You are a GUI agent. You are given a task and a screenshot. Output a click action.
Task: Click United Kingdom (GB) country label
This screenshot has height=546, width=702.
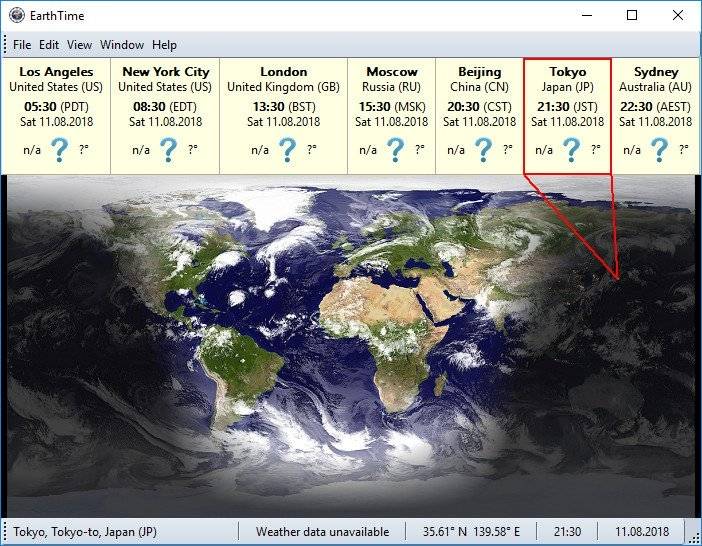(x=284, y=87)
